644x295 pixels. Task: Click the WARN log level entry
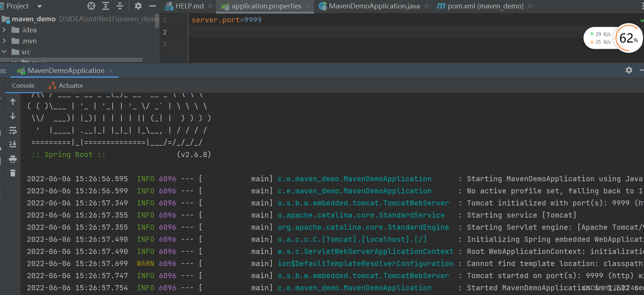[x=146, y=263]
